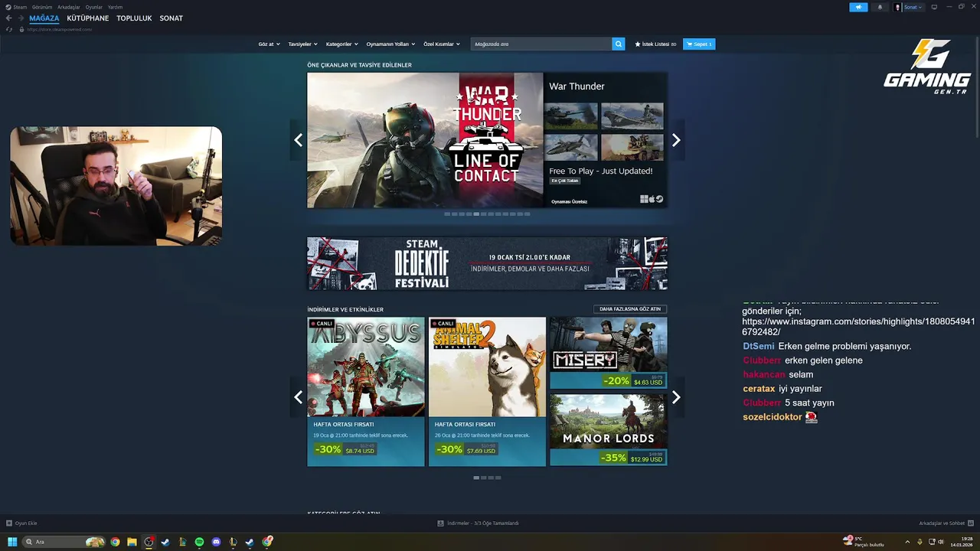Show previous featured game with left arrow
Viewport: 980px width, 551px height.
[x=298, y=140]
